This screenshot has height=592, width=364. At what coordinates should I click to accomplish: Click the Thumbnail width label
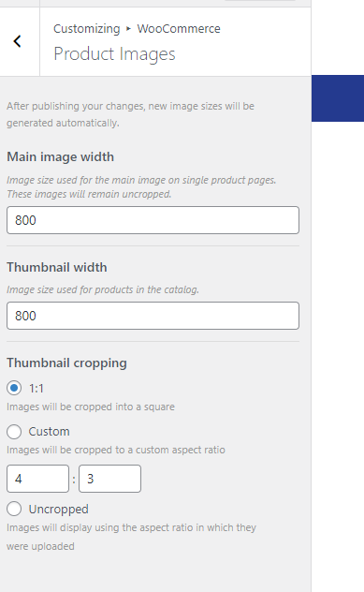pyautogui.click(x=57, y=267)
